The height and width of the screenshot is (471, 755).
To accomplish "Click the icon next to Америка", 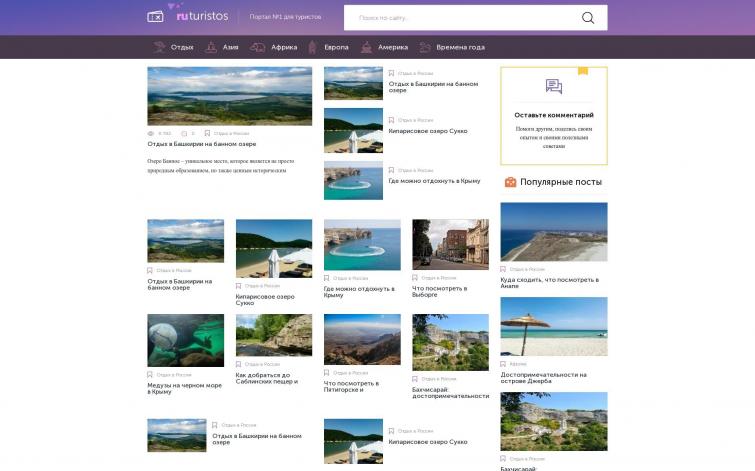I will [366, 47].
